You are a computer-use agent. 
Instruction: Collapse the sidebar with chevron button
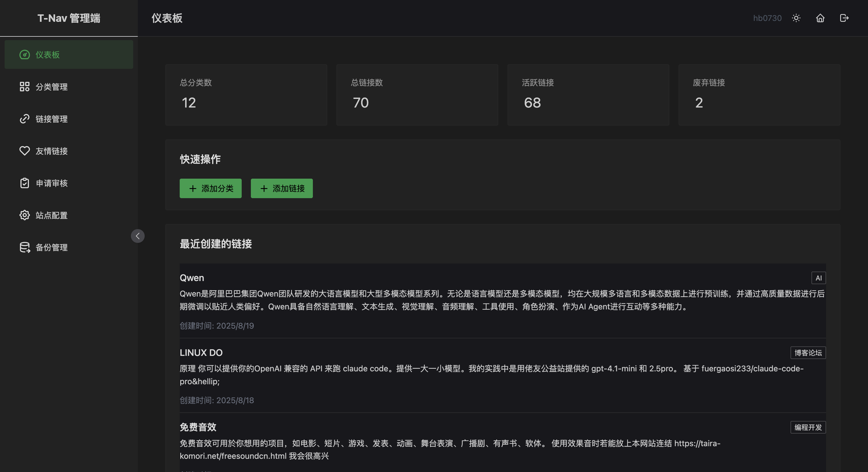(x=137, y=236)
